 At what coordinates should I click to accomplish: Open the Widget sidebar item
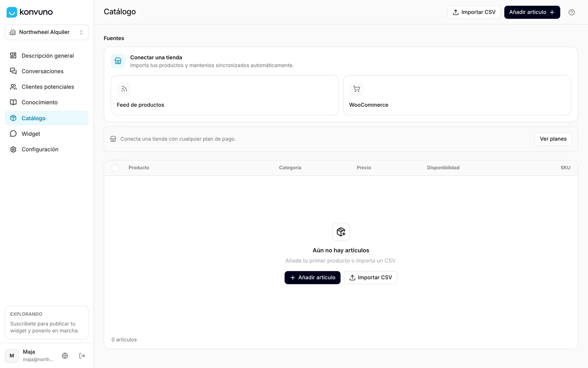pos(47,134)
